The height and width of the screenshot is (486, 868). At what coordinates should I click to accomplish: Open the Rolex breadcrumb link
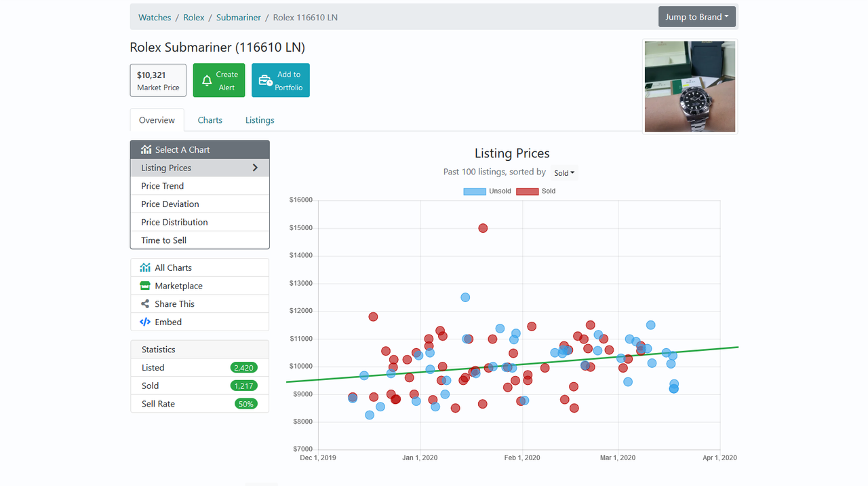[194, 18]
